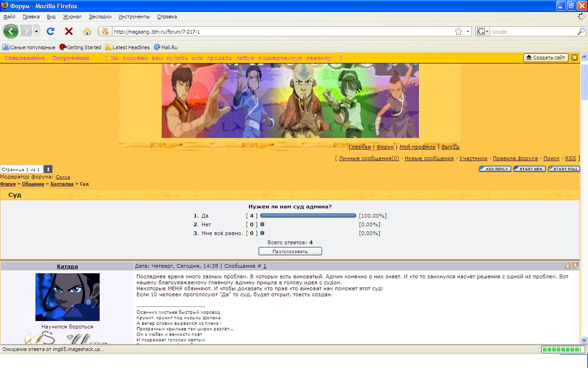Open the back/forward history dropdown arrow
Viewport: 588px width, 368px height.
[x=36, y=31]
